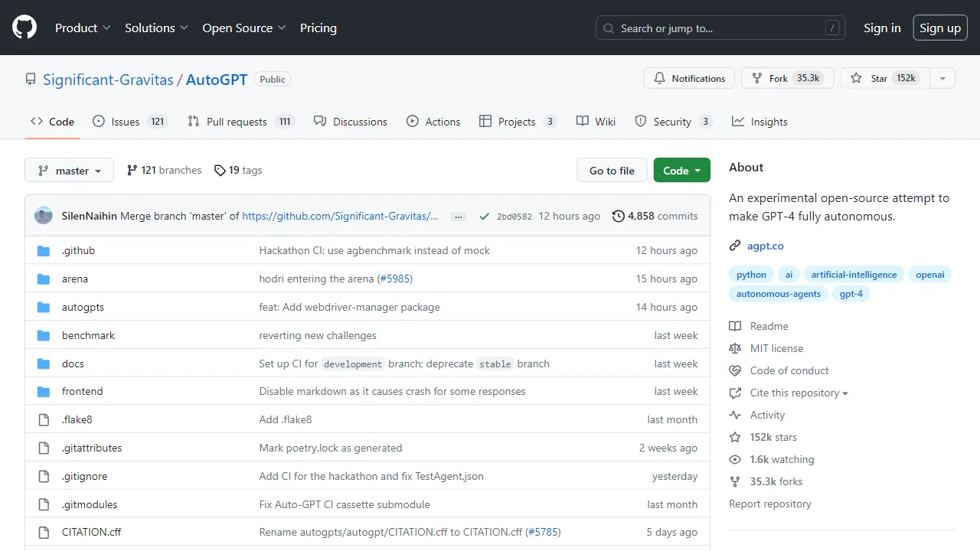Click the .gitmodules file icon
This screenshot has width=980, height=551.
[x=44, y=504]
